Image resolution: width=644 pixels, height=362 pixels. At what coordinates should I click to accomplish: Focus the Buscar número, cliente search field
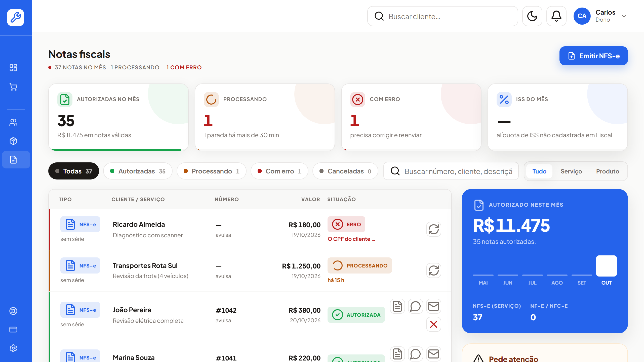pos(451,171)
